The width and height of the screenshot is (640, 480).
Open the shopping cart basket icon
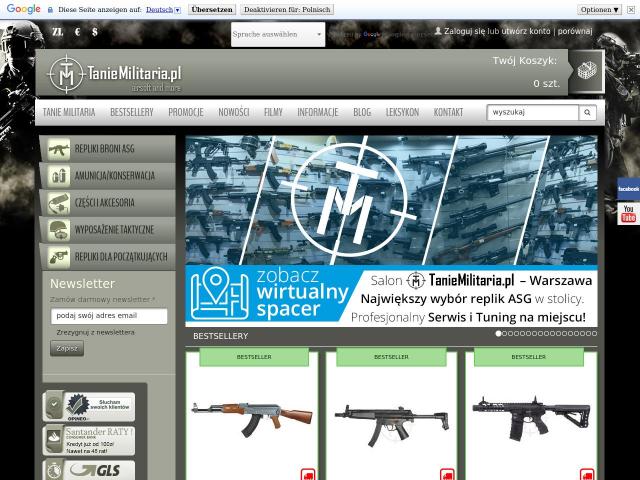pos(587,71)
